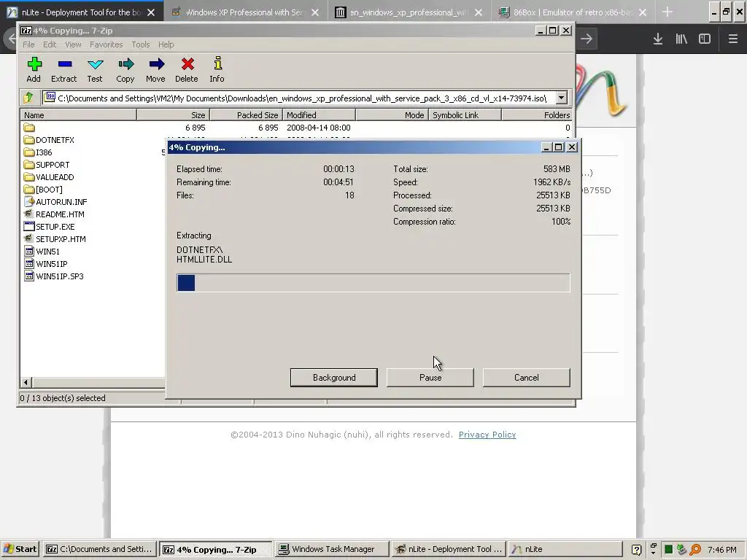Select the WIN51 file icon
747x560 pixels.
tap(29, 252)
